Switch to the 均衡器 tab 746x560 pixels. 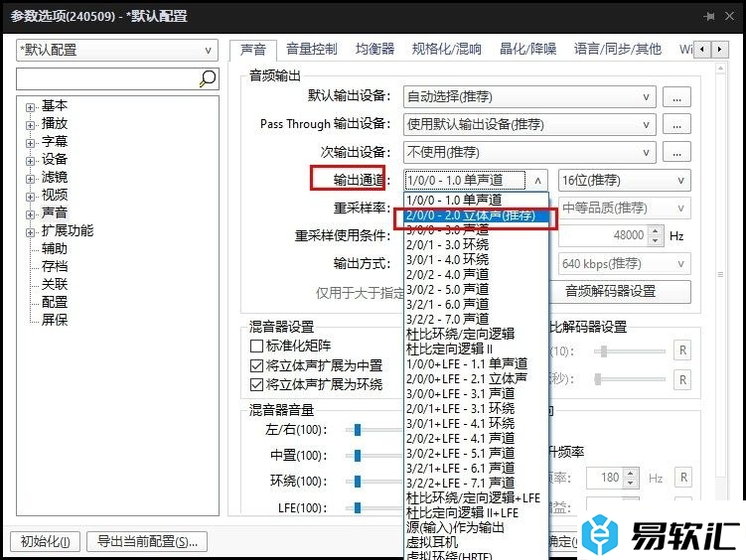(x=374, y=49)
